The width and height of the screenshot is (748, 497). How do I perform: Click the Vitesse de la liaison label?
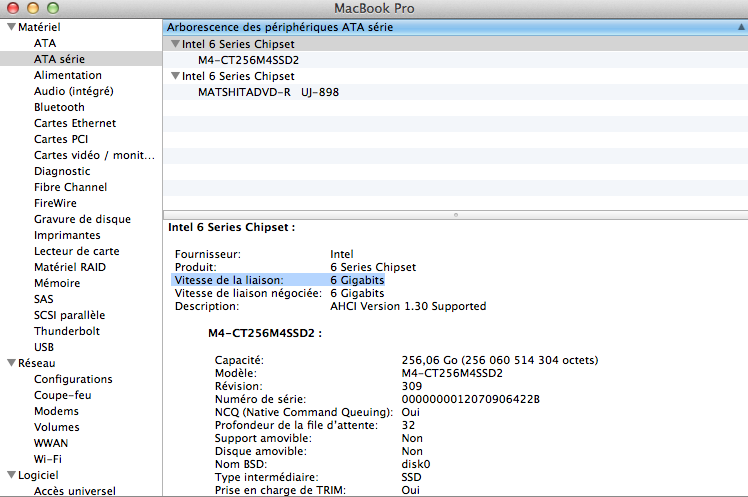229,280
